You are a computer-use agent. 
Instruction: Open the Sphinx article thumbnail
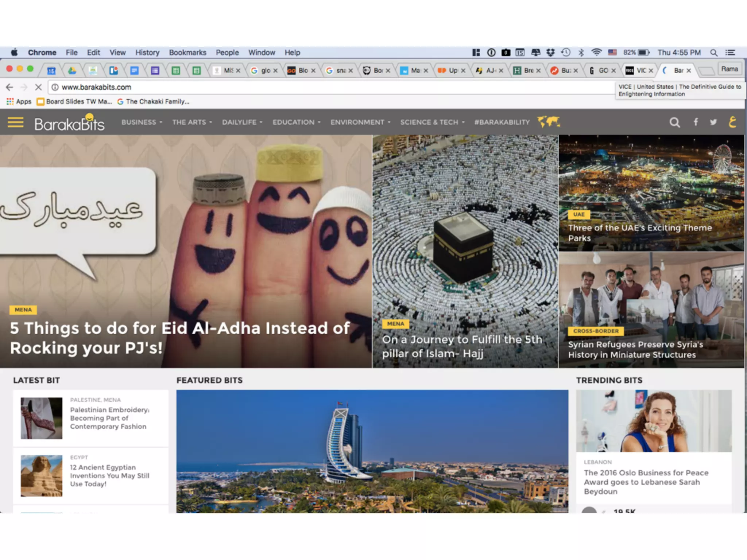tap(41, 475)
